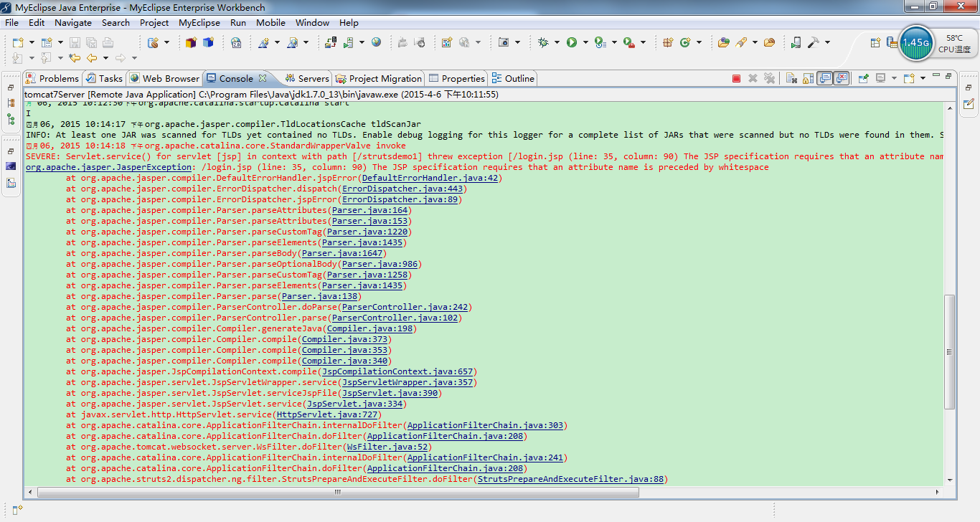Click the Struts 2.0 toolbar icon
This screenshot has height=522, width=980.
click(x=236, y=42)
